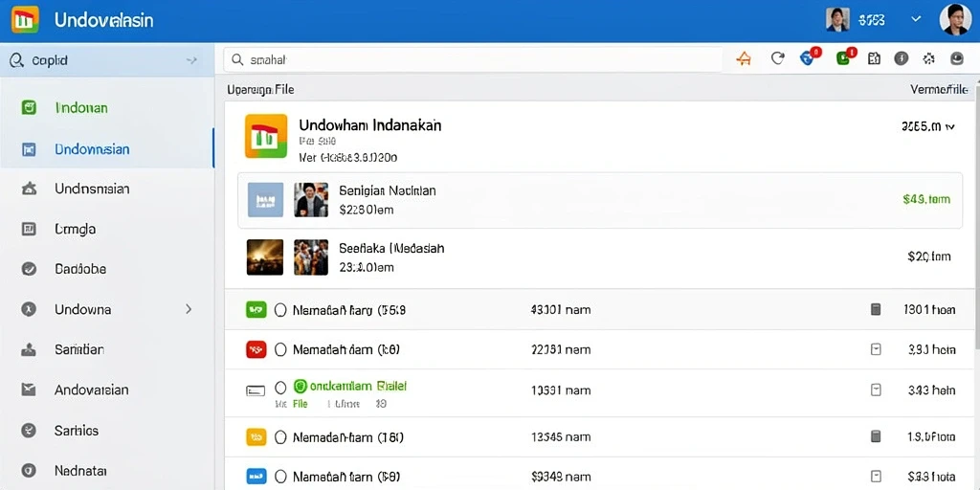Click the envelope icon beside Andovasian

[29, 390]
